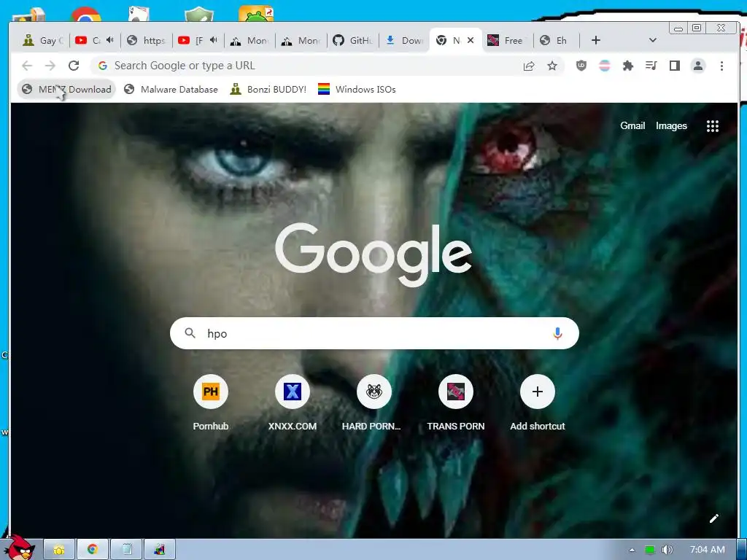
Task: Open the media control playlist icon
Action: pyautogui.click(x=651, y=66)
